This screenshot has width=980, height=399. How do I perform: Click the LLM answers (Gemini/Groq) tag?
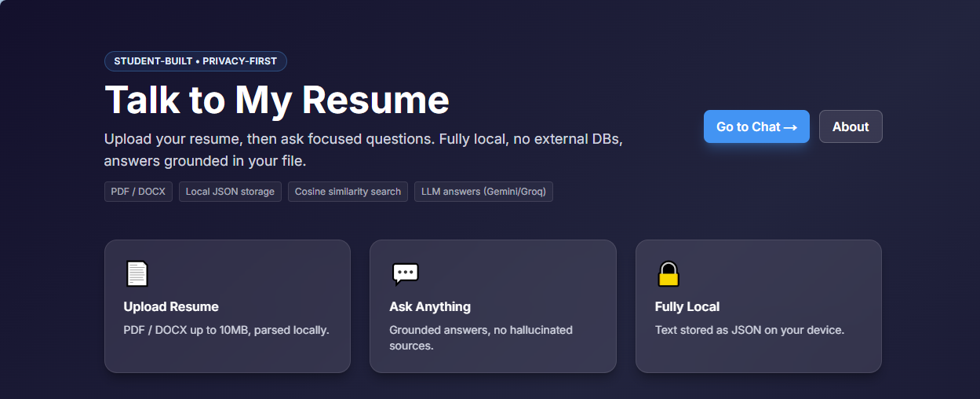tap(483, 192)
